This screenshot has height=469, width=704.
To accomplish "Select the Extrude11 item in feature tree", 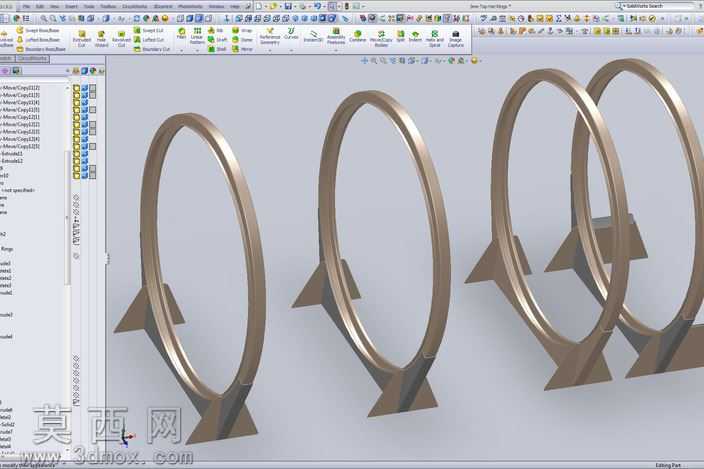I will click(12, 153).
